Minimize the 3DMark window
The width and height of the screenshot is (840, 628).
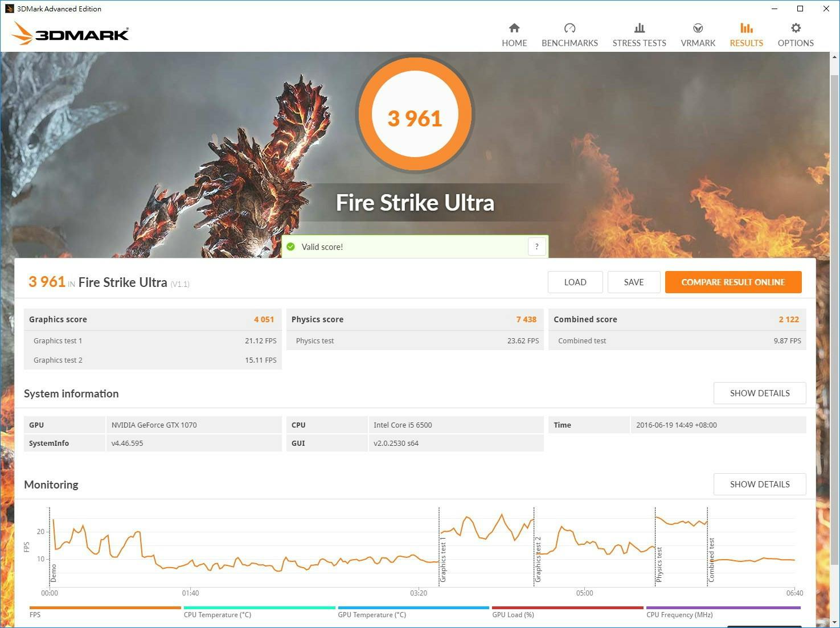point(775,9)
